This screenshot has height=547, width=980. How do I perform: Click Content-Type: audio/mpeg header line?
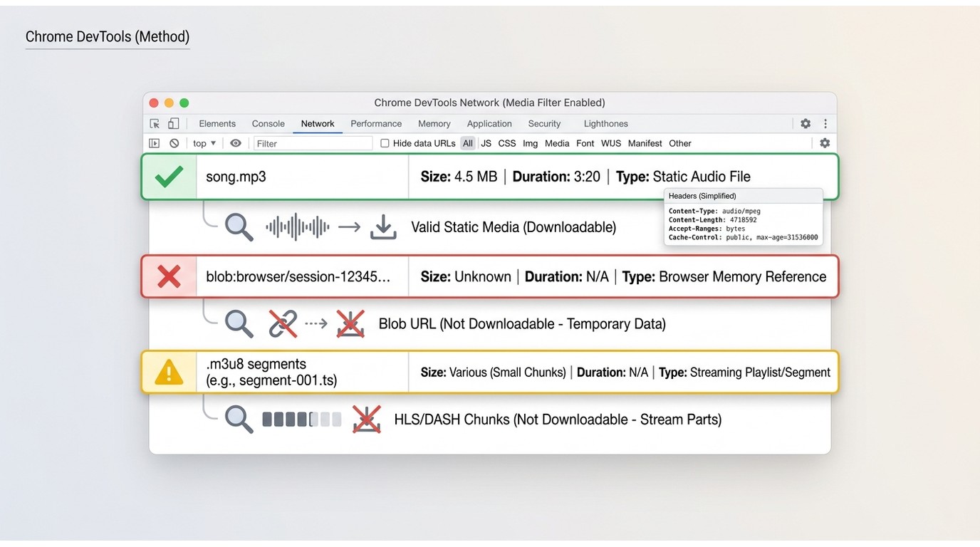point(715,212)
